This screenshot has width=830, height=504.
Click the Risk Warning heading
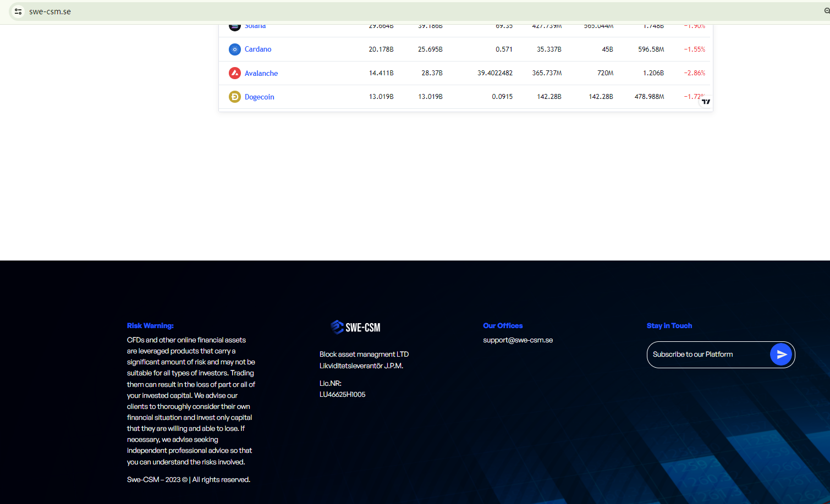pos(150,326)
